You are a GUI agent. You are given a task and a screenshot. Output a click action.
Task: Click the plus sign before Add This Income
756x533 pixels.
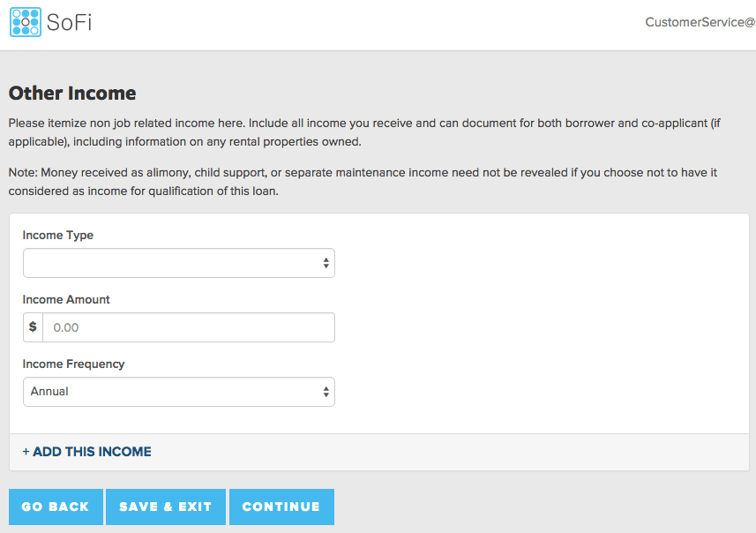[26, 452]
